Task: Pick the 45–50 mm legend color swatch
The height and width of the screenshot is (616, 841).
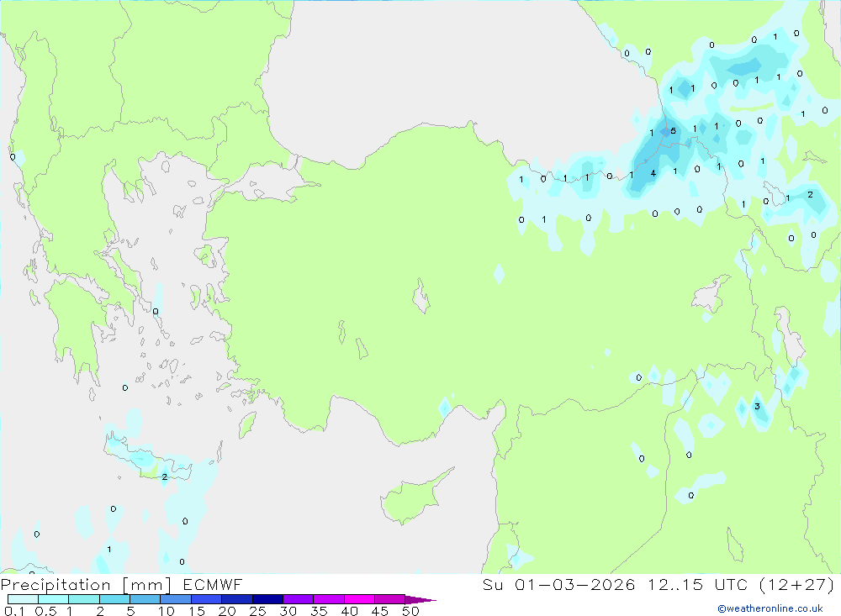Action: (x=390, y=599)
